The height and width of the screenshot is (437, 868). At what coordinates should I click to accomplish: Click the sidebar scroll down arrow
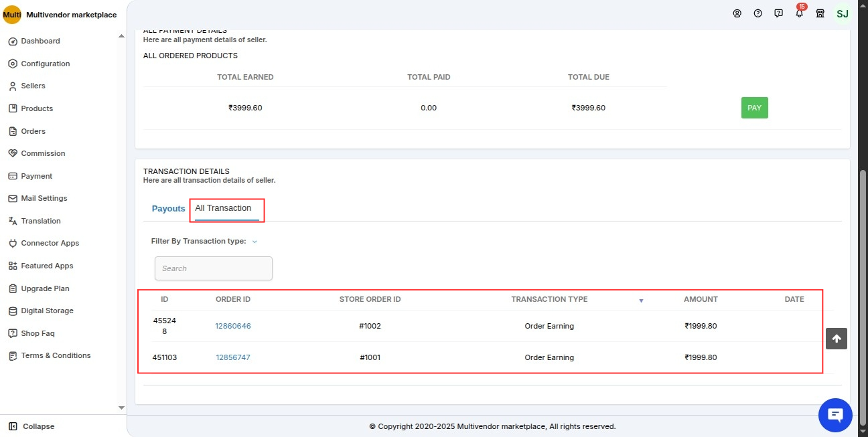[x=121, y=407]
